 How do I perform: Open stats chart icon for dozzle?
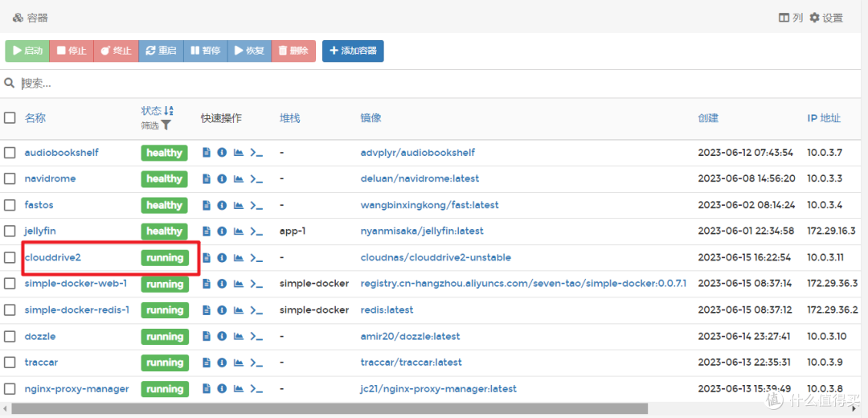[x=238, y=337]
